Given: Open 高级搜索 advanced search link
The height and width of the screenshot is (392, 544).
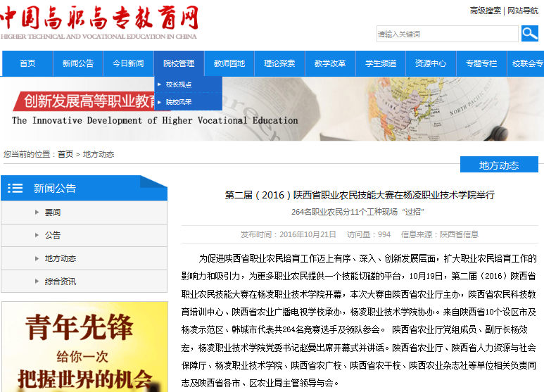Looking at the screenshot, I should coord(486,11).
